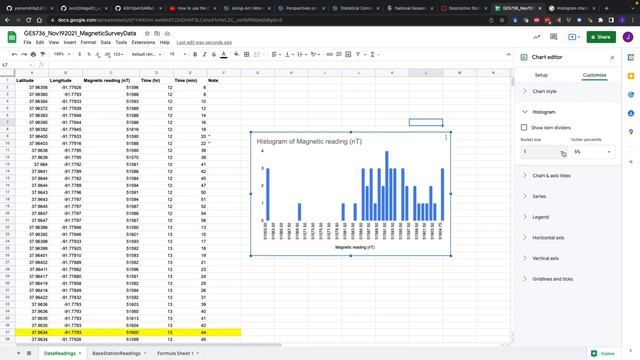Add a new sheet with plus icon
The height and width of the screenshot is (360, 640).
(x=18, y=353)
